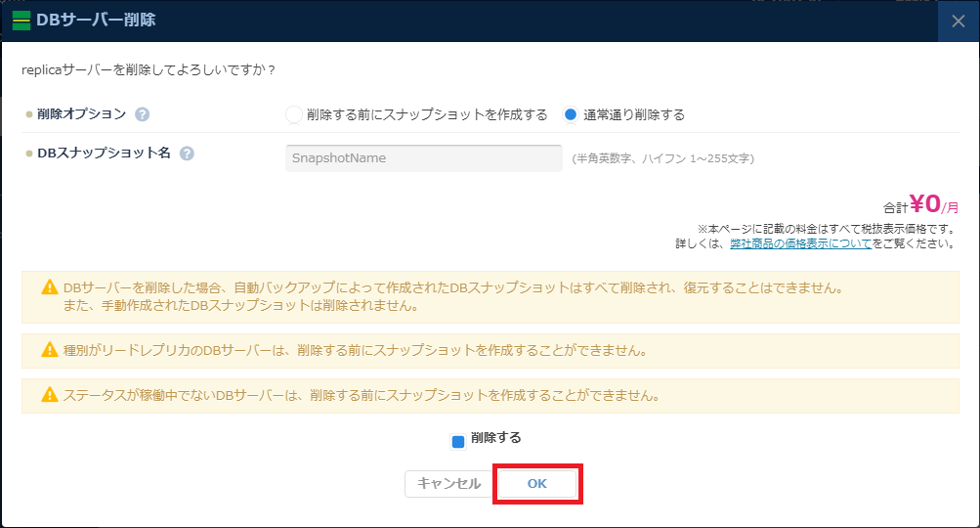Open 弊社商品の価格表示について link
Screen dimensions: 980x528
coord(800,243)
